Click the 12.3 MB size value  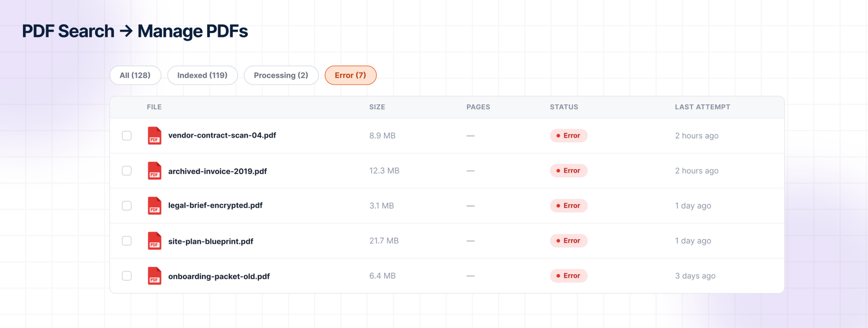tap(384, 171)
